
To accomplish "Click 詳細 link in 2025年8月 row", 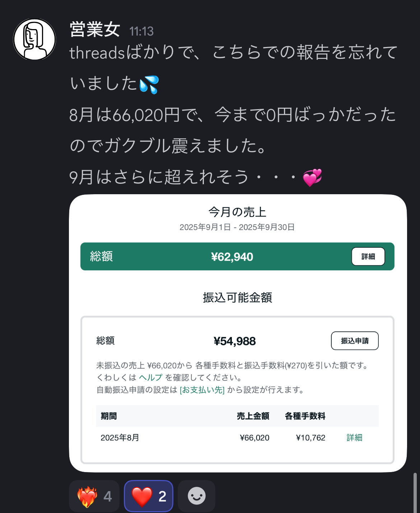I will pos(354,438).
